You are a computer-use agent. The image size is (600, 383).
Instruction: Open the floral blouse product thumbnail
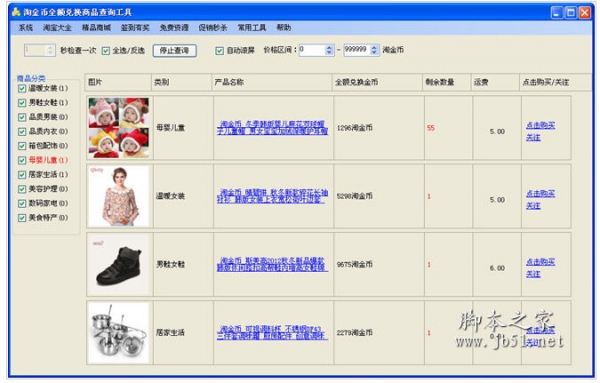click(x=119, y=196)
